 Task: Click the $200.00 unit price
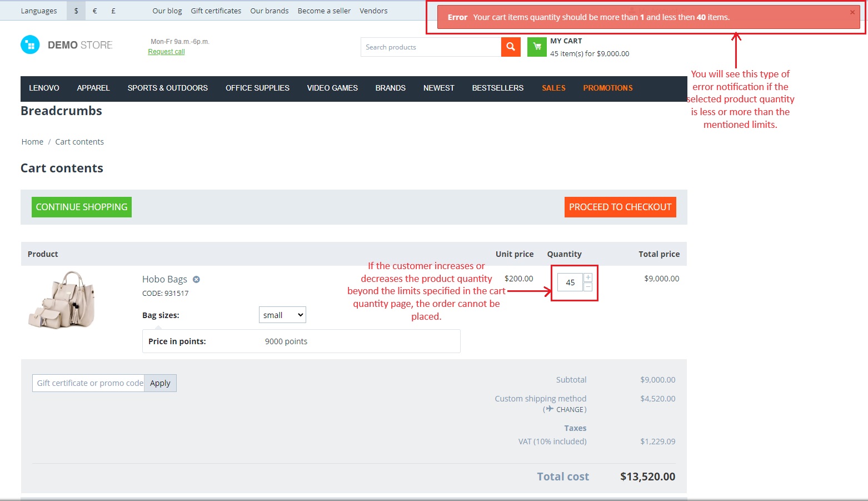click(518, 279)
